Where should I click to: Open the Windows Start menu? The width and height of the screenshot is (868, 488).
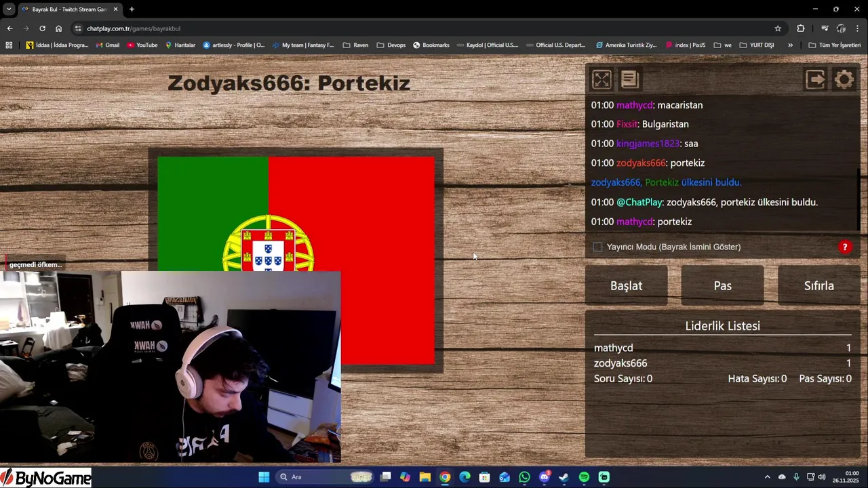click(x=264, y=477)
